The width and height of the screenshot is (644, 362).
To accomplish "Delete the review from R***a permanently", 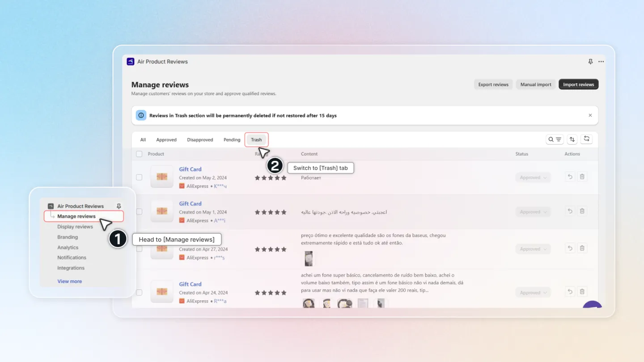I will (582, 292).
